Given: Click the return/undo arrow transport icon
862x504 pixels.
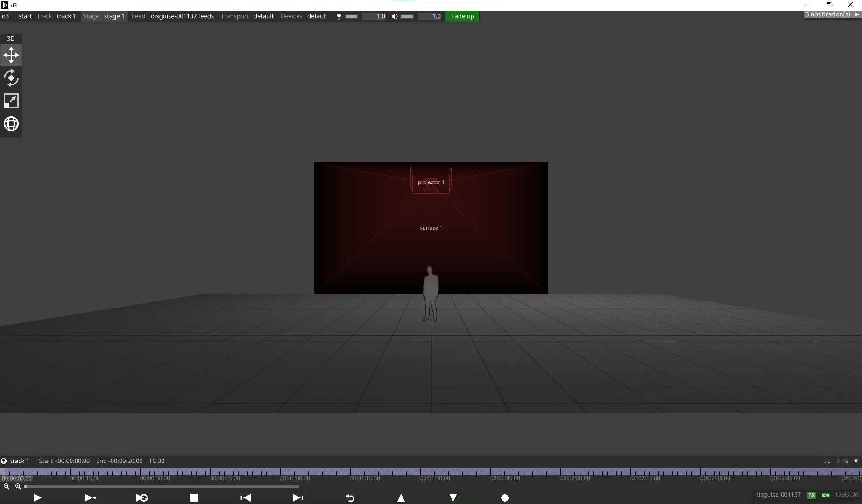Looking at the screenshot, I should coord(350,498).
